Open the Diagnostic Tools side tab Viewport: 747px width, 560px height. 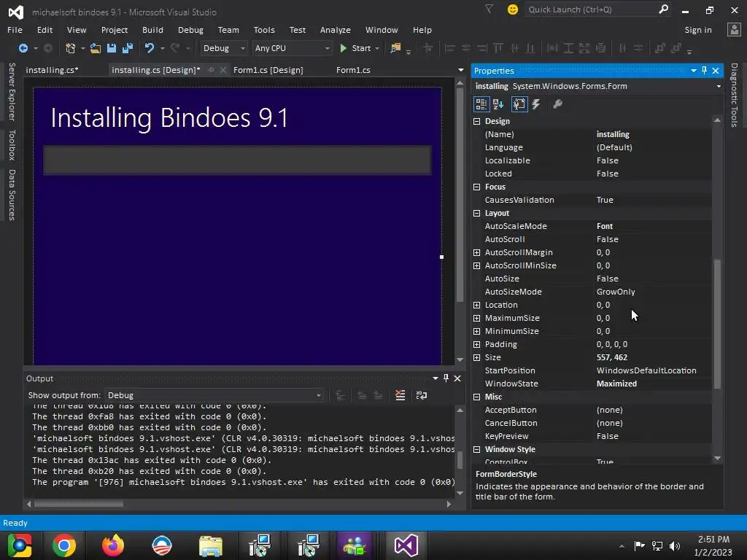[x=734, y=96]
